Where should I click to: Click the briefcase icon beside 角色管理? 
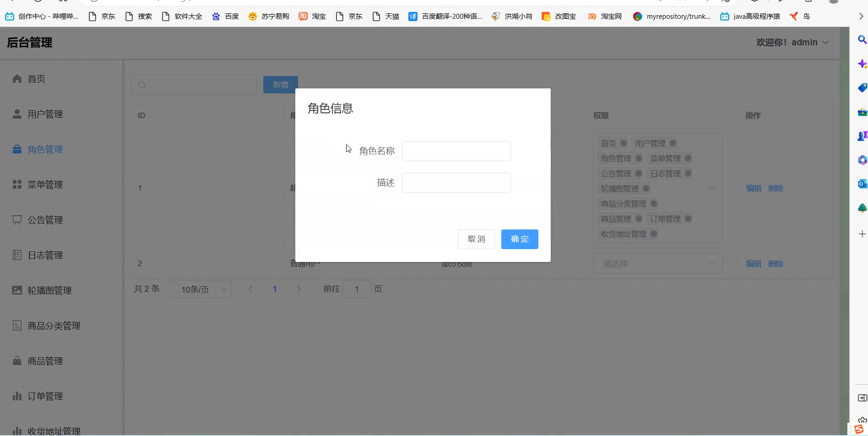coord(17,149)
